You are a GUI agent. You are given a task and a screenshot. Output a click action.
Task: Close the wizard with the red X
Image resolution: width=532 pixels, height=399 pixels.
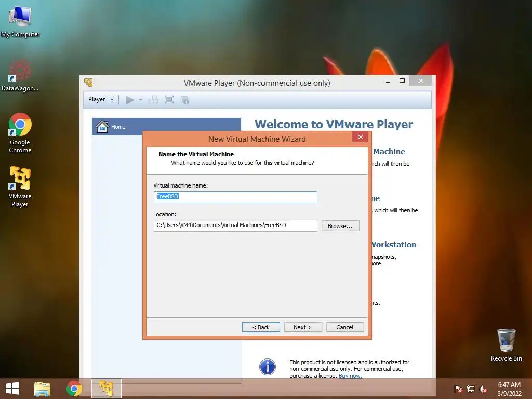pos(361,137)
